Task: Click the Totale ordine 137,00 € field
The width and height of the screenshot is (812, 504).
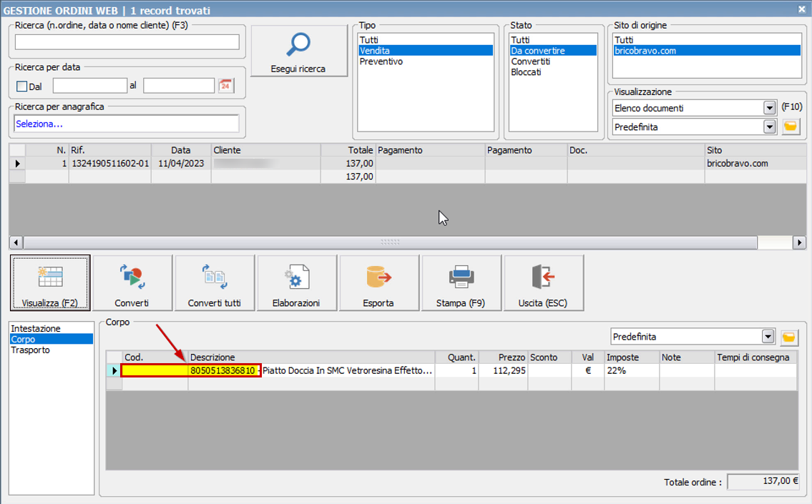Action: [x=763, y=482]
